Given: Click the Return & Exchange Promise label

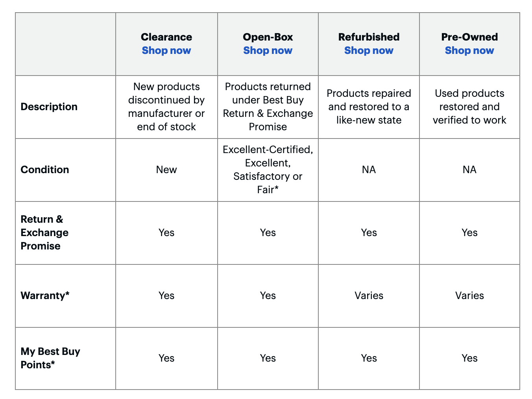Looking at the screenshot, I should click(44, 233).
